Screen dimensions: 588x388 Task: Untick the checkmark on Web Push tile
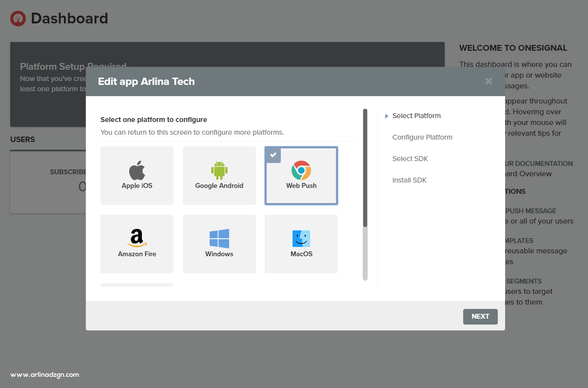coord(274,155)
